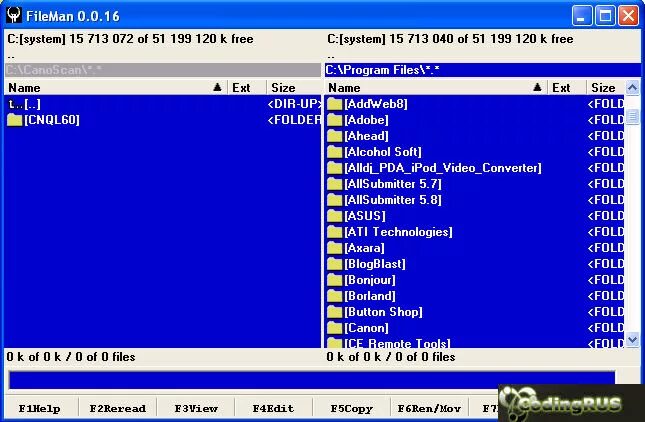Click the command line input field

(x=312, y=380)
